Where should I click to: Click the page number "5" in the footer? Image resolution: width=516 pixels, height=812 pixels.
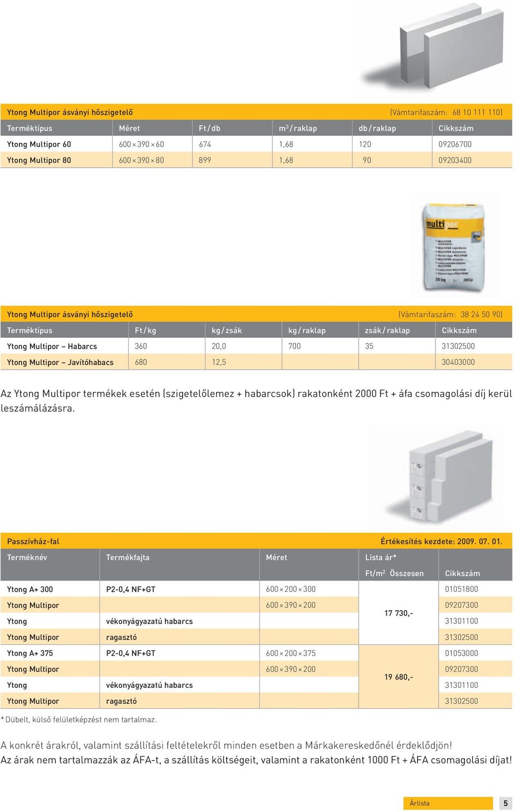click(x=505, y=803)
